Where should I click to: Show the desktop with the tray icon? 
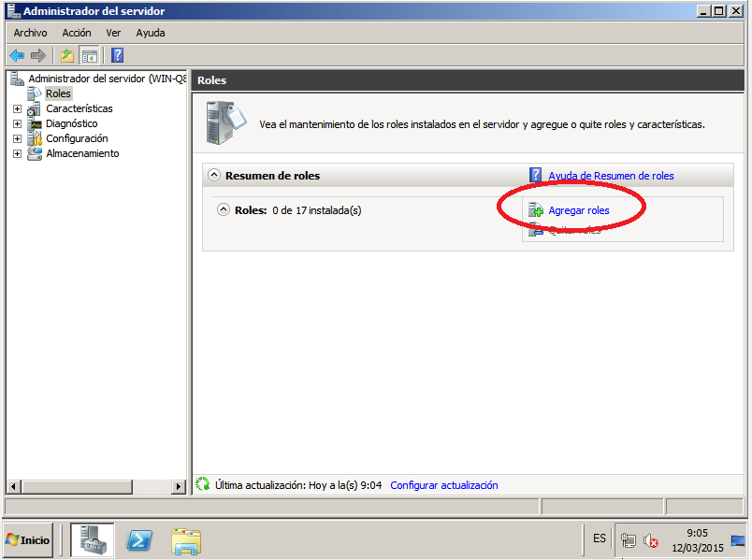click(x=738, y=540)
